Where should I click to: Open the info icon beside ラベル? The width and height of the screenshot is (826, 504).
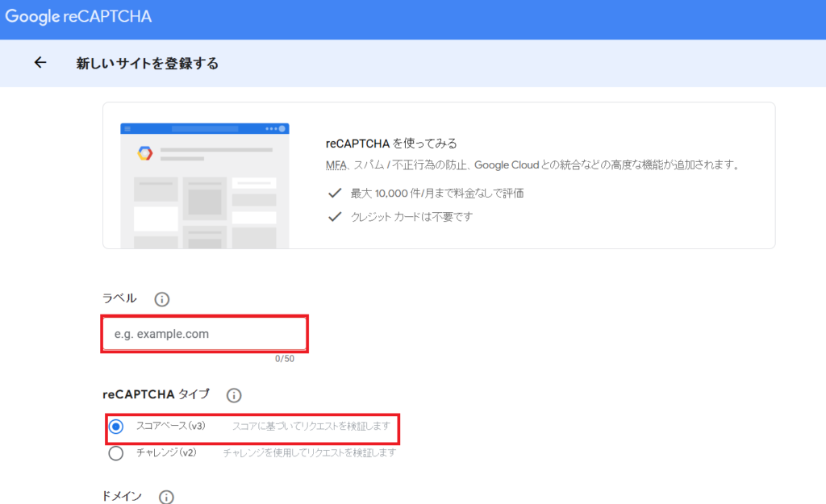click(161, 300)
